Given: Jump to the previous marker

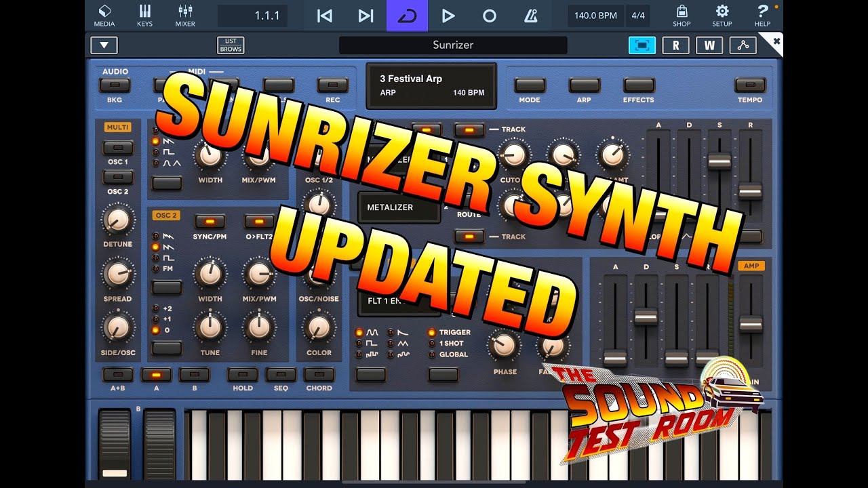Looking at the screenshot, I should 325,16.
